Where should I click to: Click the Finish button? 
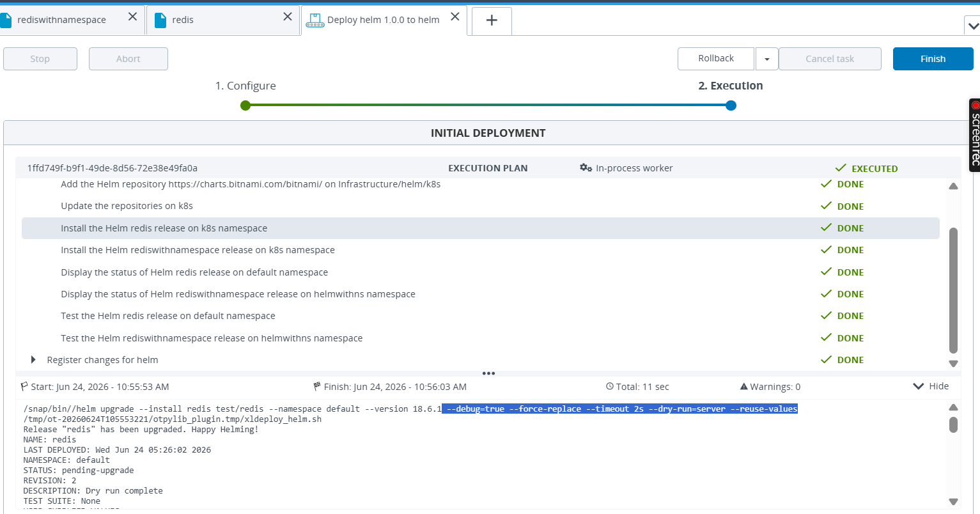tap(933, 59)
